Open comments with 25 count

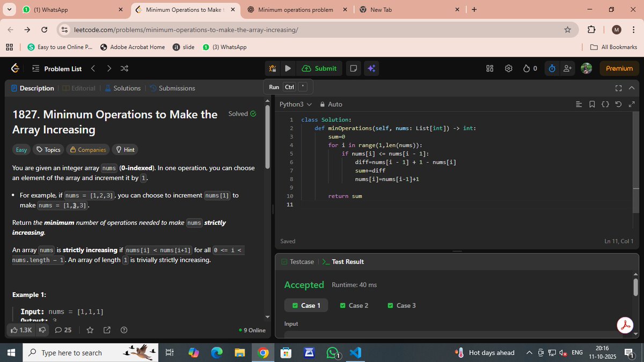[63, 330]
